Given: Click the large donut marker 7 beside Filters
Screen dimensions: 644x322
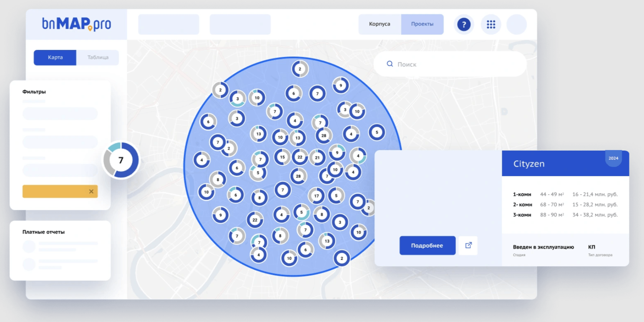Looking at the screenshot, I should tap(121, 160).
